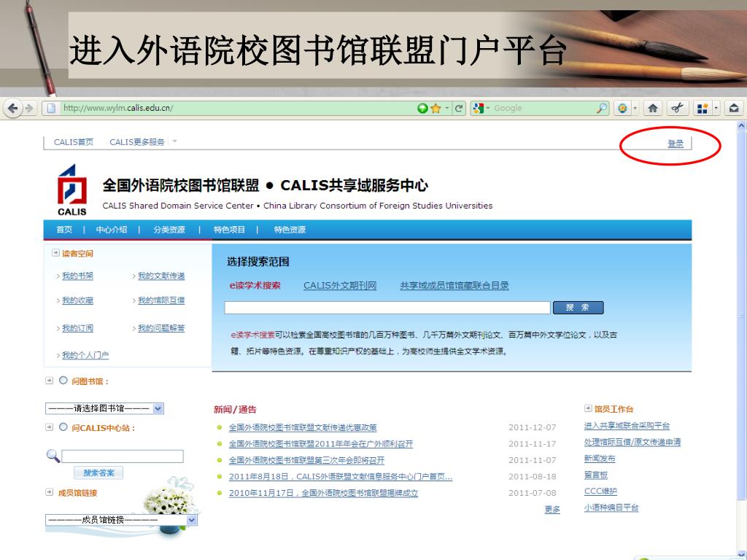The width and height of the screenshot is (747, 560).
Task: Focus the address bar URL field
Action: [237, 108]
